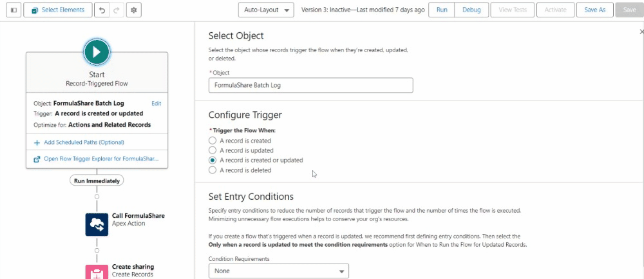Click 'Trigger: A record is created or updated' text

coord(88,114)
